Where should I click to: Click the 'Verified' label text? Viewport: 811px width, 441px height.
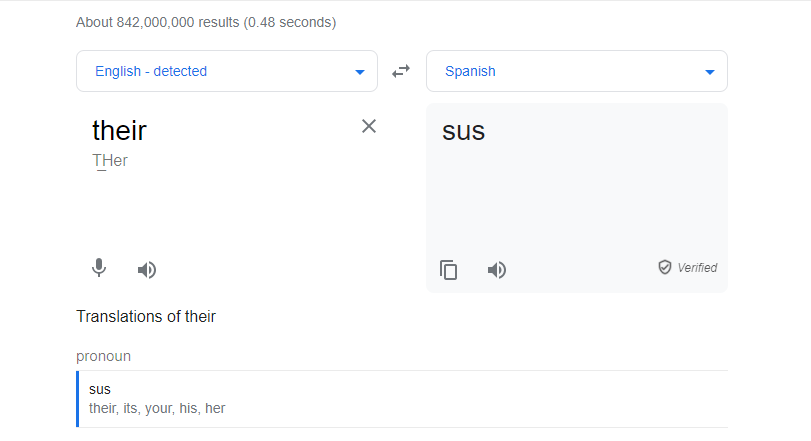tap(697, 268)
